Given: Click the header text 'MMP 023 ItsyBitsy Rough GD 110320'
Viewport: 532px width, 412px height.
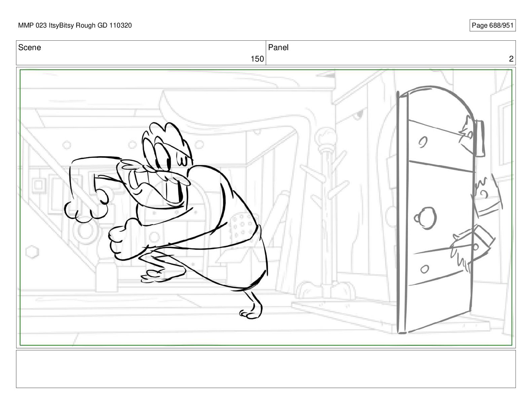Looking at the screenshot, I should (x=75, y=26).
